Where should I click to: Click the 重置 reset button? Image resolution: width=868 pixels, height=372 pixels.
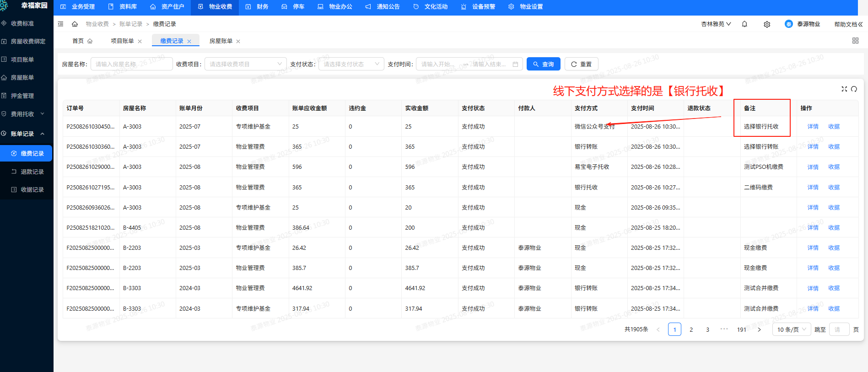point(582,64)
